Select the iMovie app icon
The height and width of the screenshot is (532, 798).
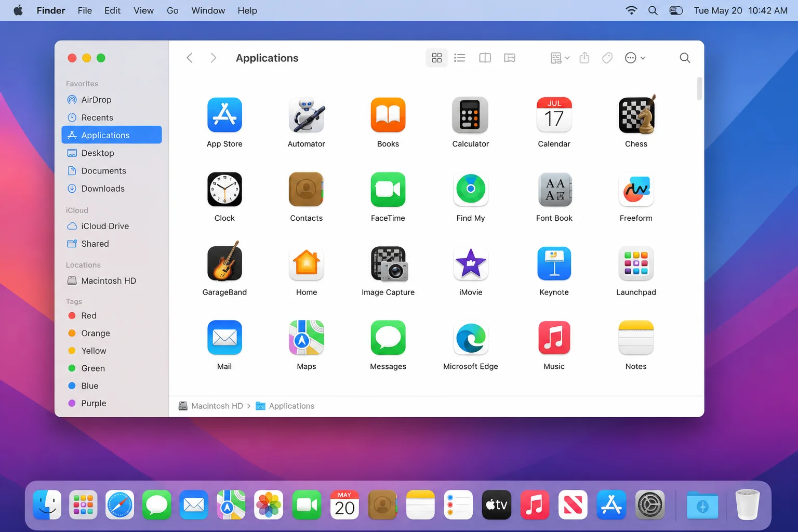pos(470,263)
